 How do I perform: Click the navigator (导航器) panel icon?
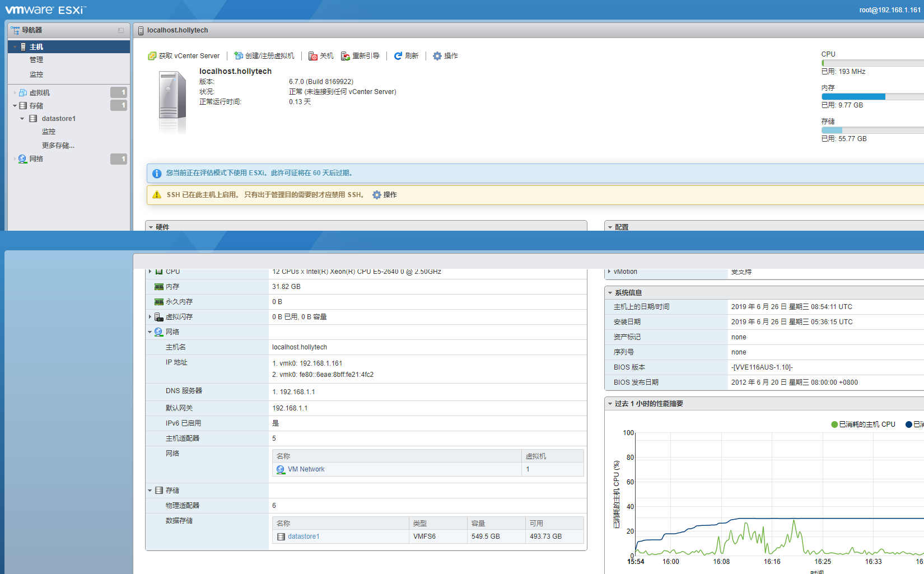click(x=15, y=30)
